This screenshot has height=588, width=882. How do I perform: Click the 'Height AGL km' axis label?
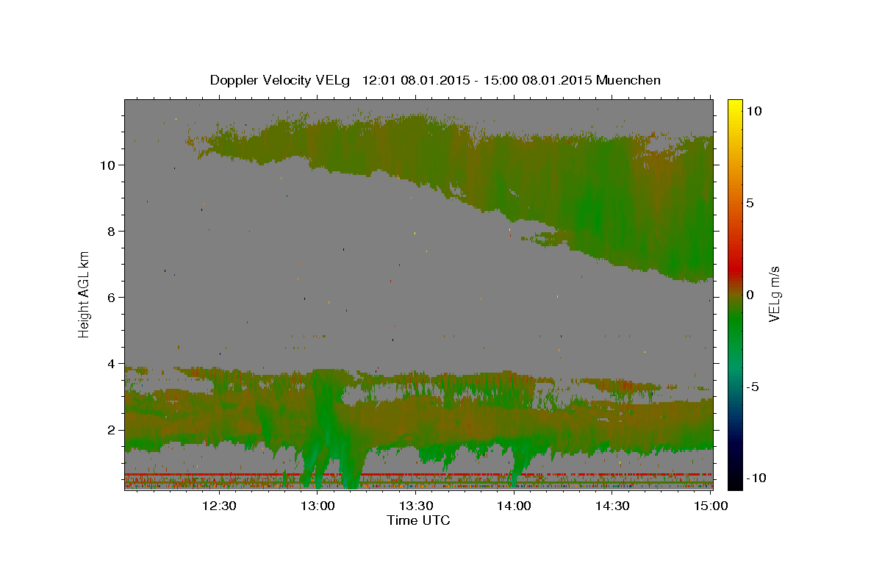pyautogui.click(x=85, y=293)
